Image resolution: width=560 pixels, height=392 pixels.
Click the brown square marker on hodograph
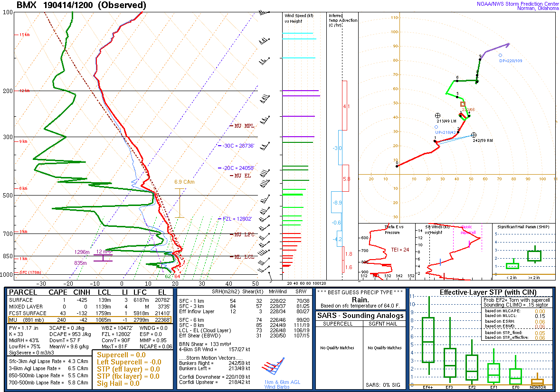point(463,104)
